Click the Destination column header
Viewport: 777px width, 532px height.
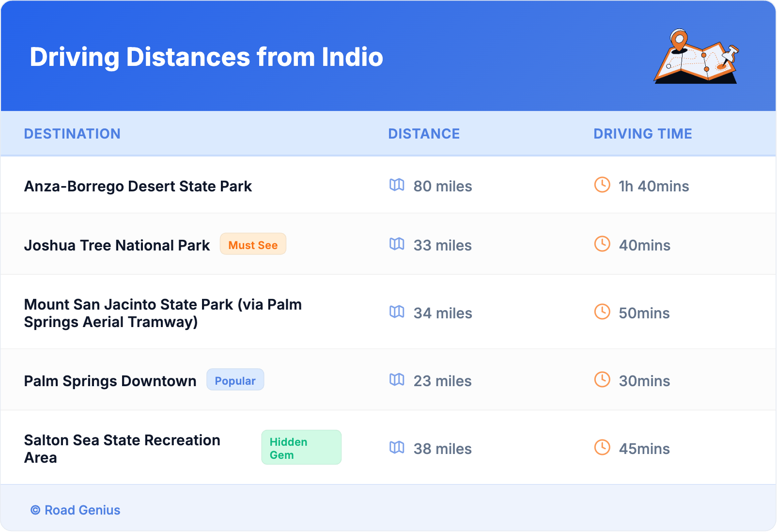coord(72,134)
